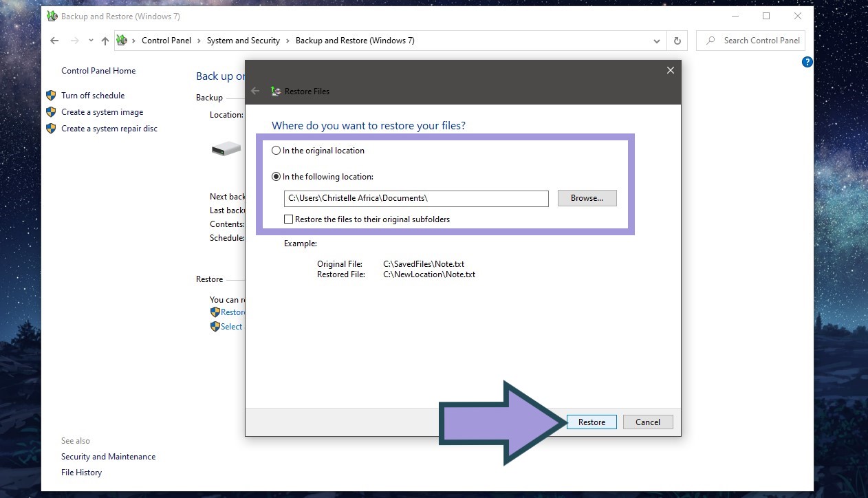Open the address bar history dropdown
The height and width of the screenshot is (498, 868).
pos(657,41)
